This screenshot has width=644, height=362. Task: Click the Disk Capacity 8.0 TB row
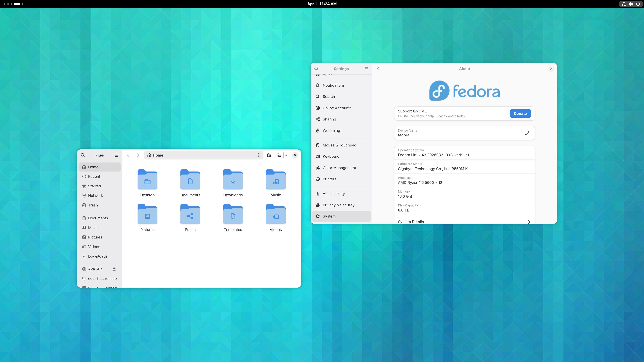tap(465, 208)
